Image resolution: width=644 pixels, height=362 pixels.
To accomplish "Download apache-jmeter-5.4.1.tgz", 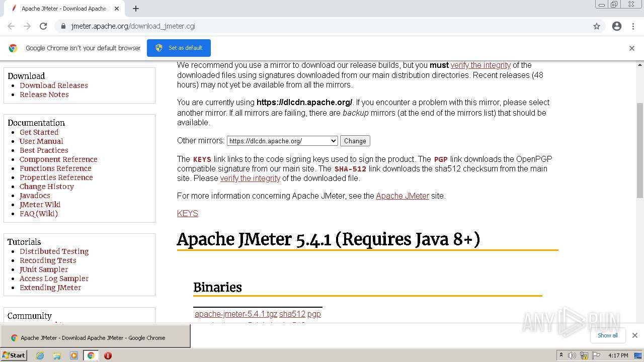I will [236, 314].
